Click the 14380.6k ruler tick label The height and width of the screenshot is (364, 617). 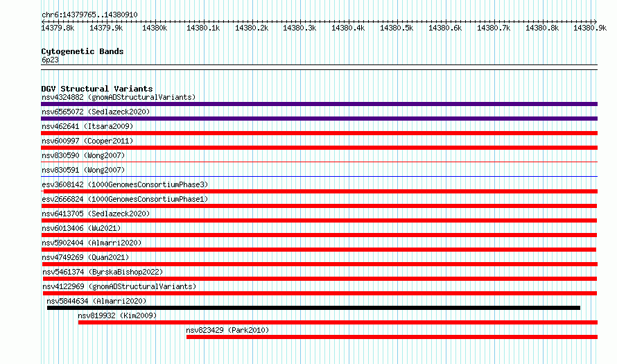[x=445, y=28]
